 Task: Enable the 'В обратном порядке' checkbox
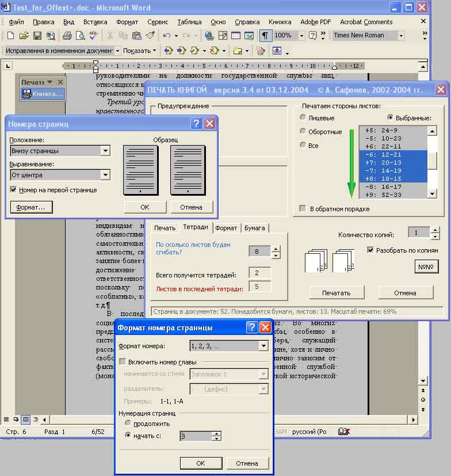click(303, 208)
